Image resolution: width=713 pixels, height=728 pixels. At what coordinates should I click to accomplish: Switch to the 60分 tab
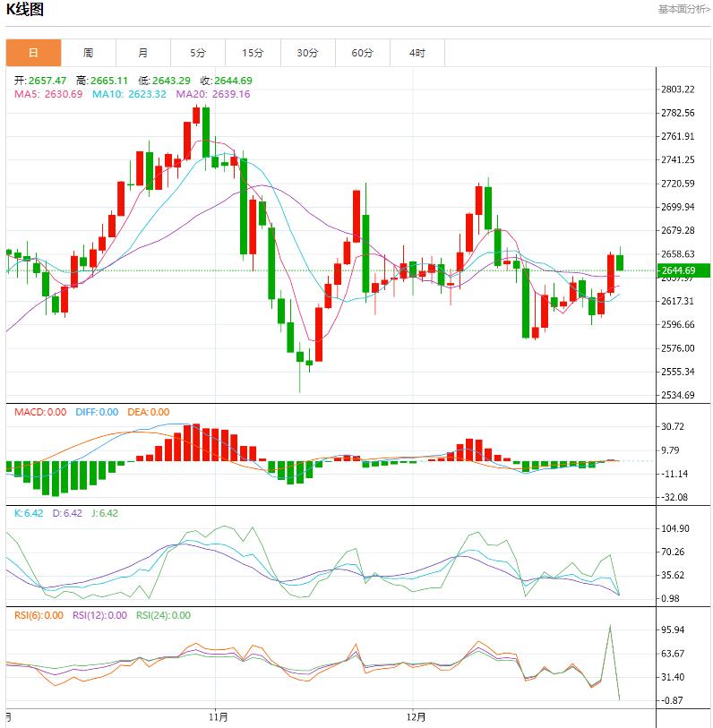pos(363,53)
